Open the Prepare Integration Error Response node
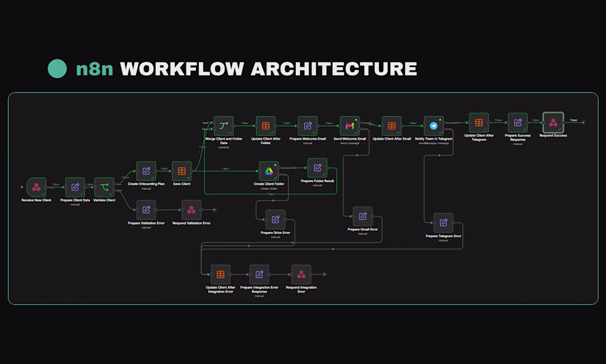This screenshot has height=364, width=606. (x=259, y=274)
